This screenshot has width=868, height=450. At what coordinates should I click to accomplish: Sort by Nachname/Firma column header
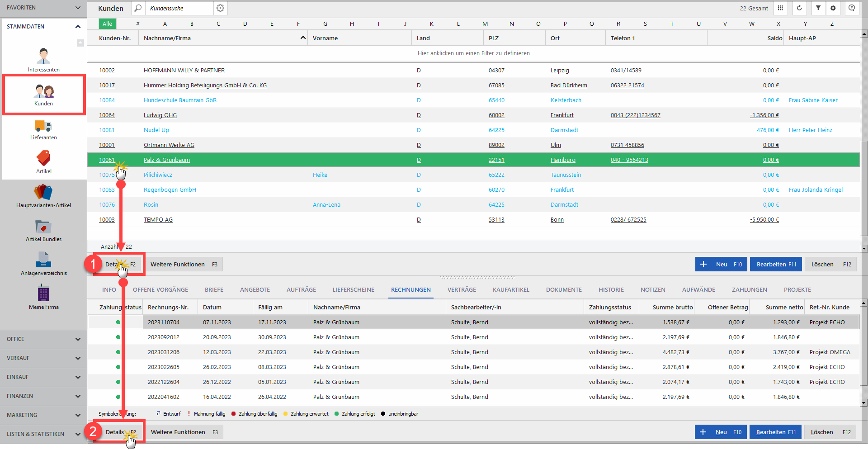(223, 38)
